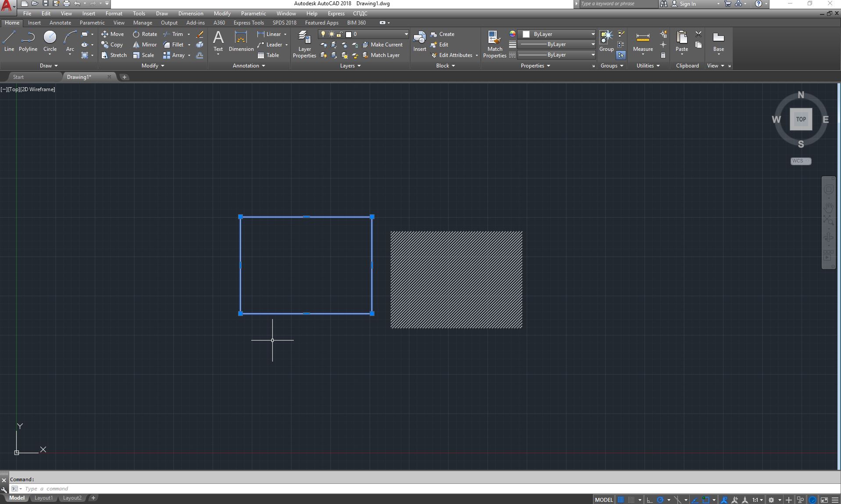
Task: Toggle grid display in the status bar
Action: [x=621, y=500]
